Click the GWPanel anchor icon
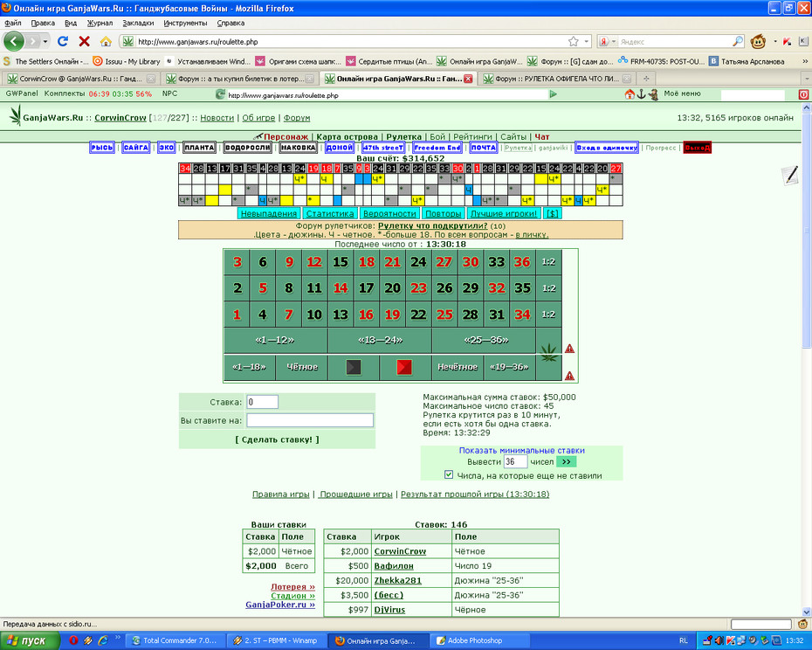This screenshot has width=812, height=650. 641,93
